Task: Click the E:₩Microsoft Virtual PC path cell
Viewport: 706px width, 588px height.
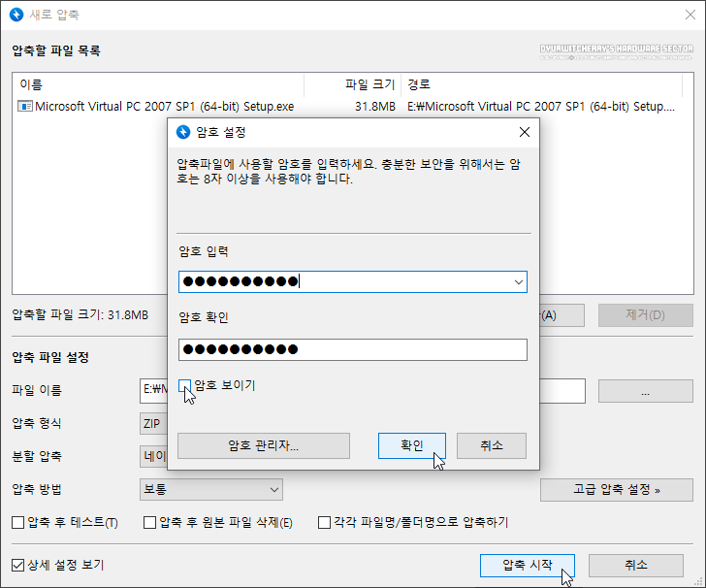Action: pyautogui.click(x=541, y=107)
